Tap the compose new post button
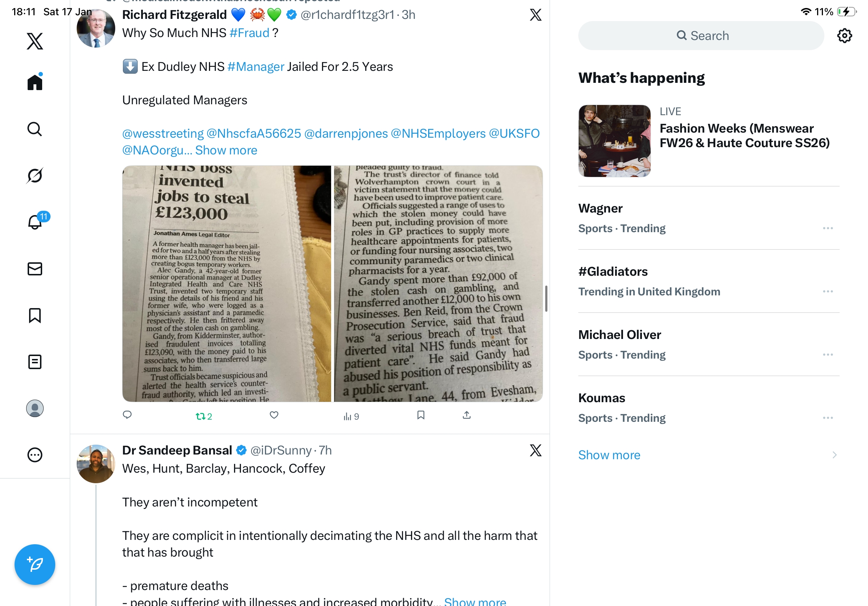The height and width of the screenshot is (606, 868). pos(35,565)
